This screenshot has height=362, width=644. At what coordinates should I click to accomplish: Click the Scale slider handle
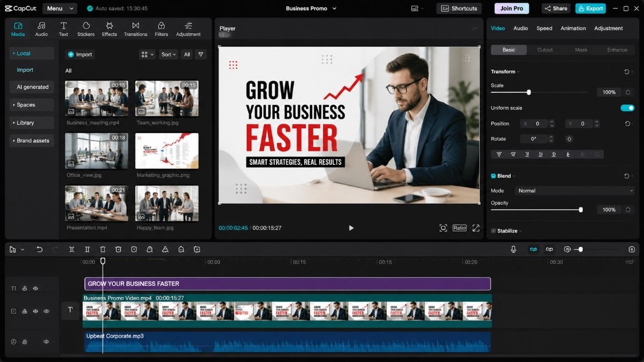[x=529, y=92]
